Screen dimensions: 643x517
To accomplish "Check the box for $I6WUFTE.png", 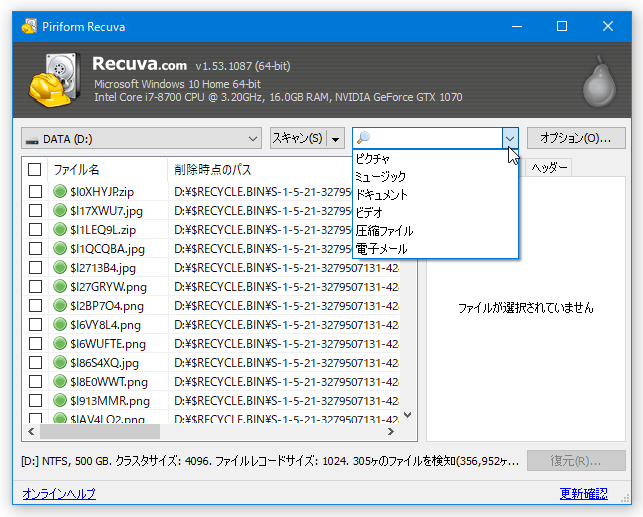I will (x=35, y=344).
